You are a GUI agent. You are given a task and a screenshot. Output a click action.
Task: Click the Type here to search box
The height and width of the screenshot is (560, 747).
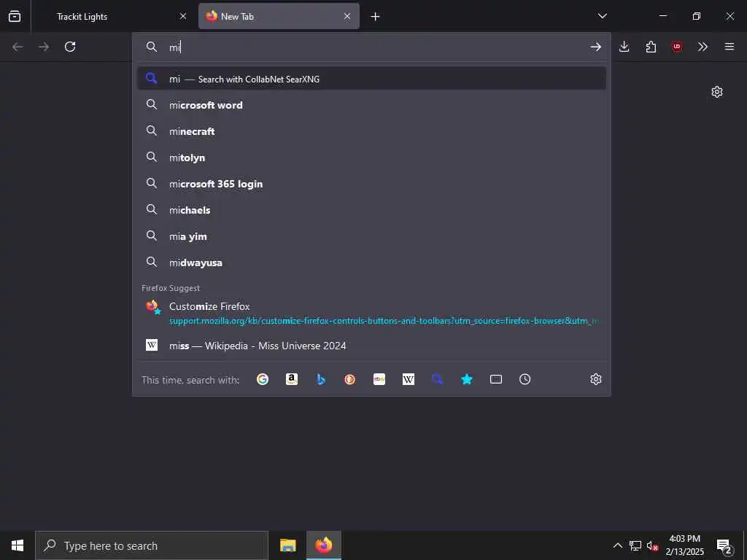152,545
